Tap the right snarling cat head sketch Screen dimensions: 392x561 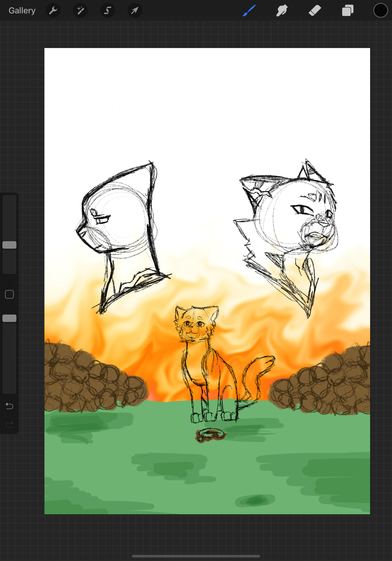[286, 238]
